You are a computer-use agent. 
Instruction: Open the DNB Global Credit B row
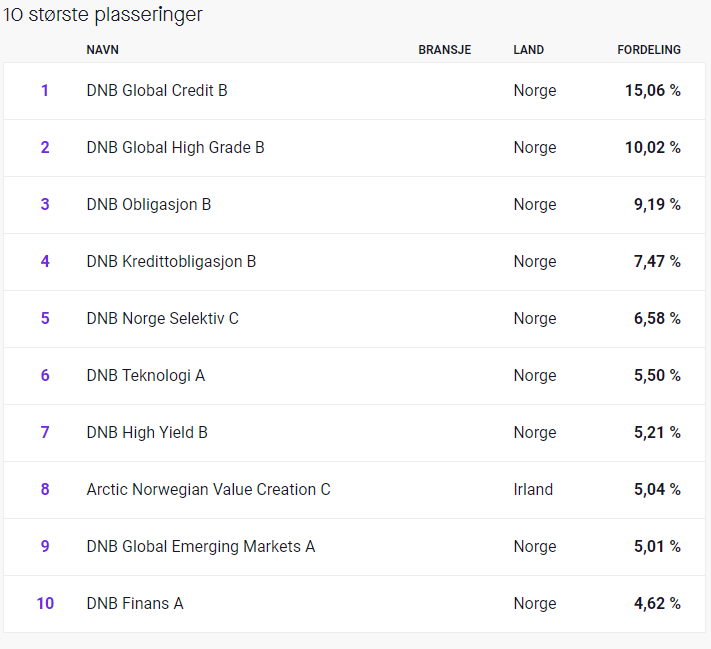[354, 91]
